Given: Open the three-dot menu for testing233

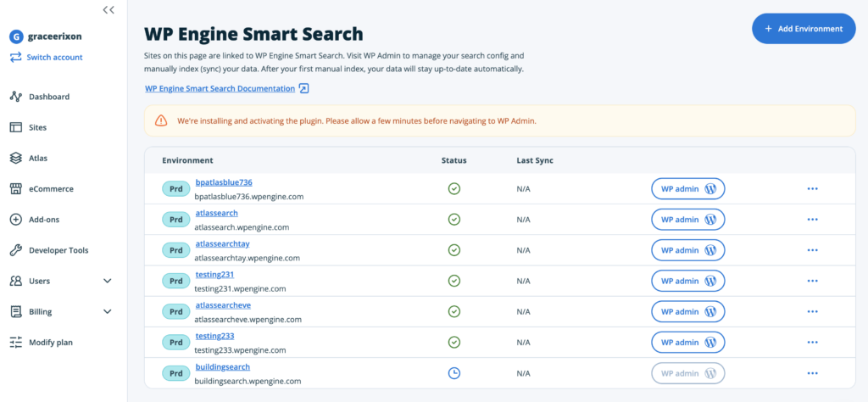Looking at the screenshot, I should click(x=812, y=342).
